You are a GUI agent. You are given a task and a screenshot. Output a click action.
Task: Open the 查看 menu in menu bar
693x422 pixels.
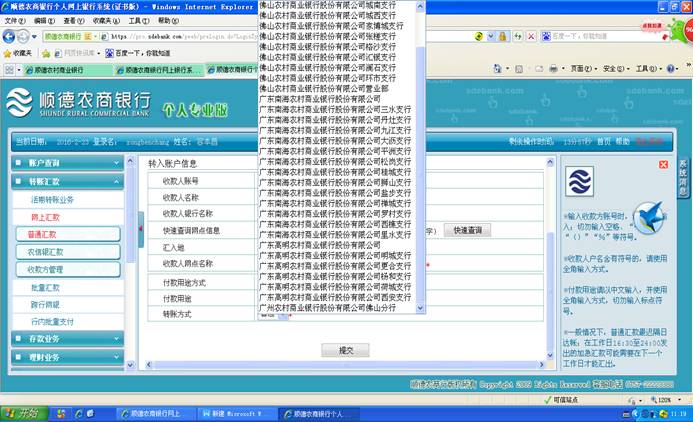click(67, 20)
